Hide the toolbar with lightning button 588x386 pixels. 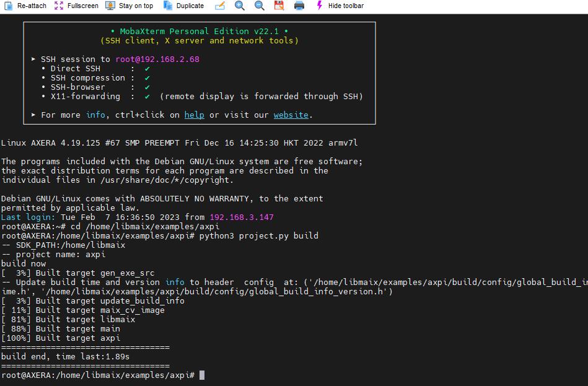(x=340, y=6)
